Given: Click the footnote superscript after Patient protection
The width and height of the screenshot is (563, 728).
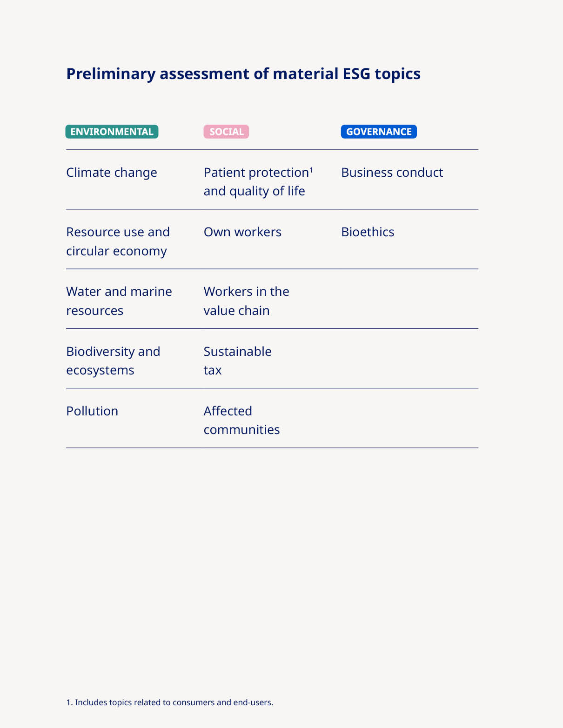Looking at the screenshot, I should click(x=311, y=169).
